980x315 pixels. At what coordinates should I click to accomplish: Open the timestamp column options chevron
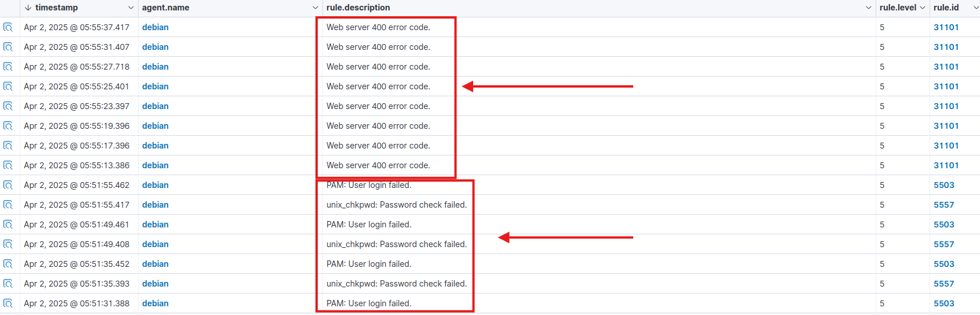131,8
